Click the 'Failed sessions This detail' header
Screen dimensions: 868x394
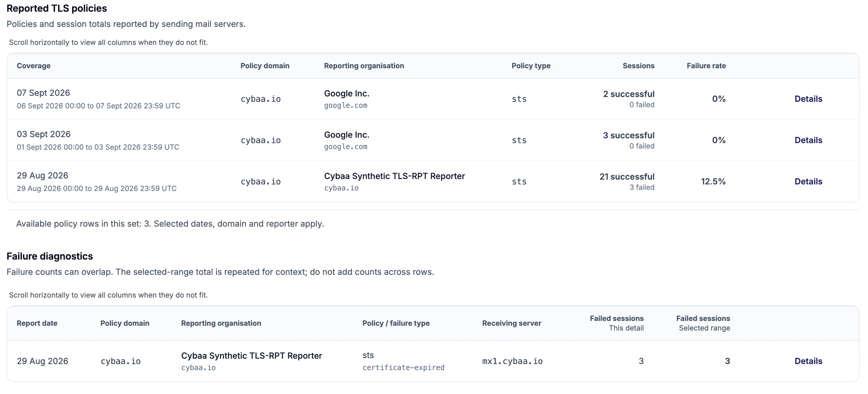617,323
